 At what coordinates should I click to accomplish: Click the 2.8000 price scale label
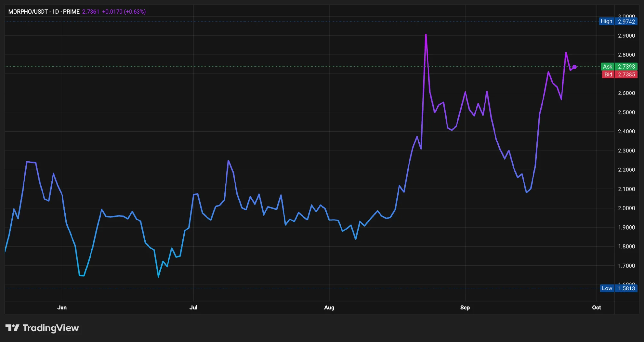click(x=626, y=55)
